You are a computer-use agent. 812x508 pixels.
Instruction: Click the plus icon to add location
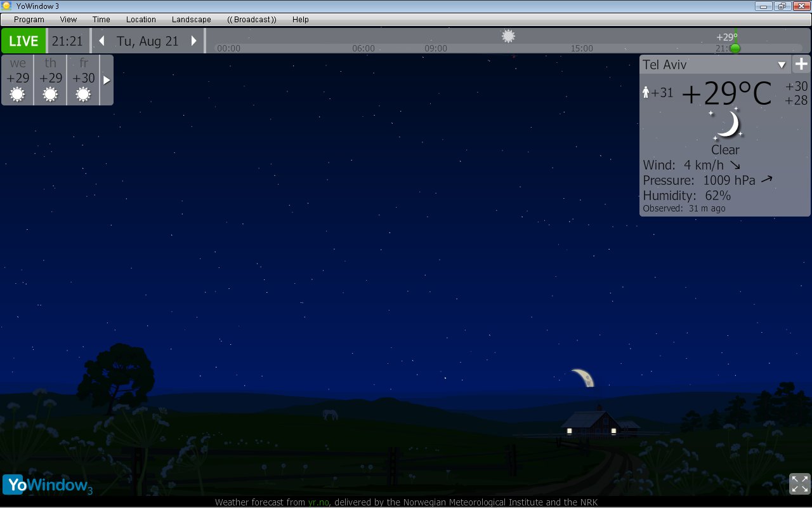coord(801,64)
